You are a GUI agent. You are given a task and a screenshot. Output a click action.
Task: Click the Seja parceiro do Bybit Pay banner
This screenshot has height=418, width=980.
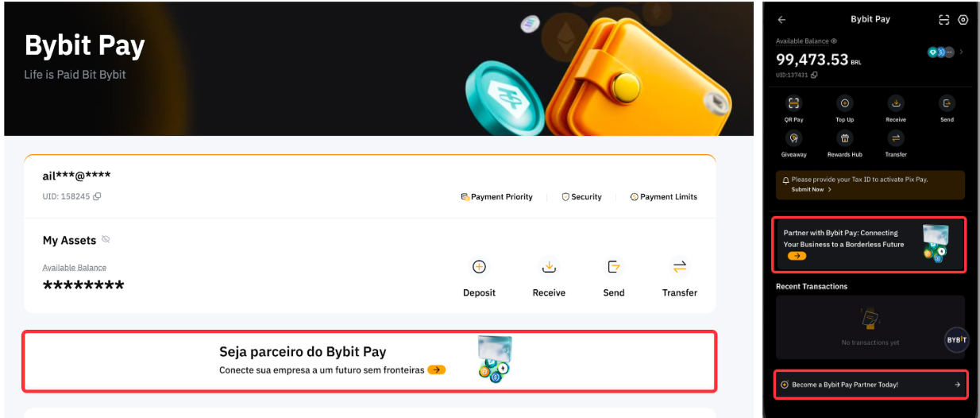(369, 361)
